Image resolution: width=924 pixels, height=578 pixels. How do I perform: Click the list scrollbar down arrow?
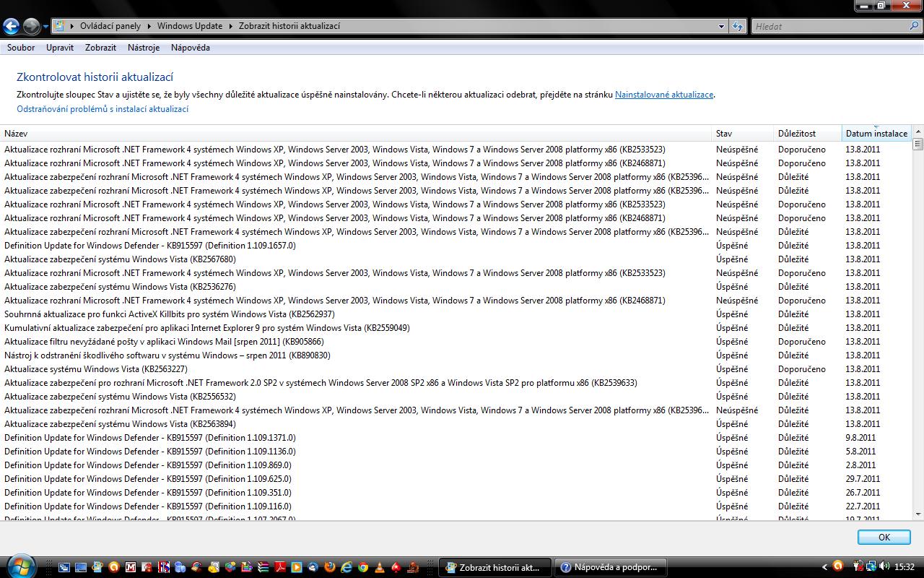[x=918, y=514]
